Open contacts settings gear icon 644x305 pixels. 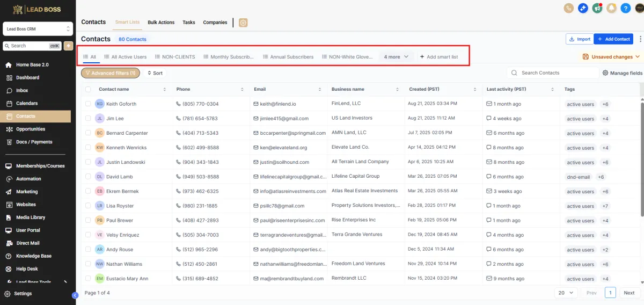[x=243, y=23]
